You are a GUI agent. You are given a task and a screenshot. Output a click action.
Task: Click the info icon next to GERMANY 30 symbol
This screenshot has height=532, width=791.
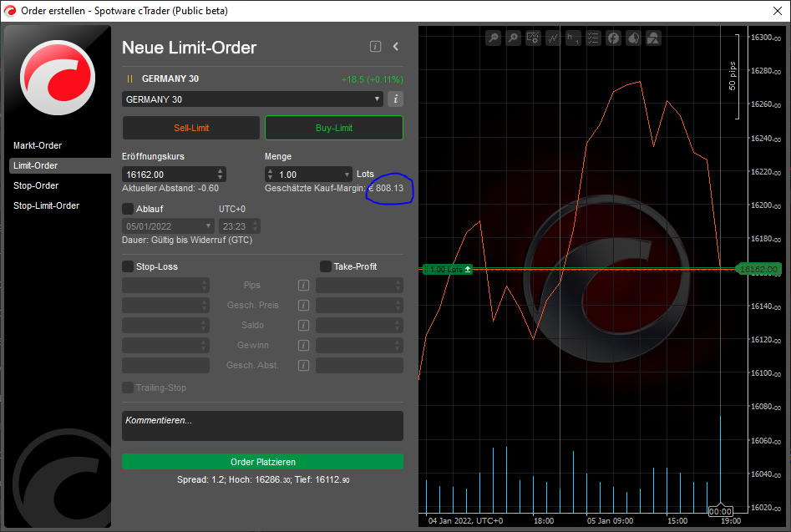(394, 99)
